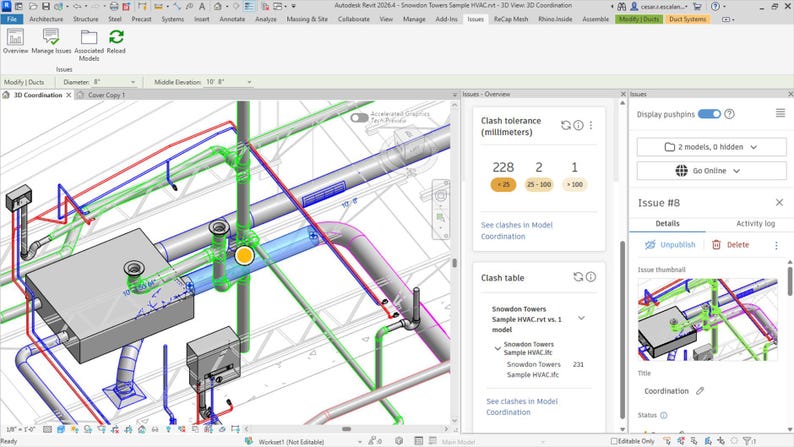The width and height of the screenshot is (794, 447).
Task: Click the Save icon in quick access toolbar
Action: coord(46,6)
